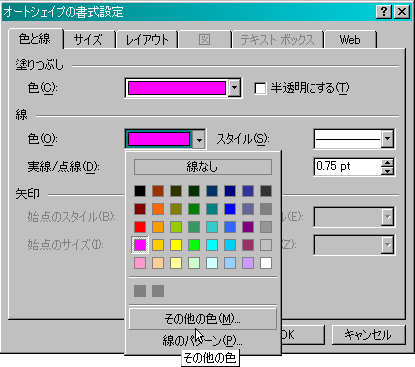
Task: Pick the black color swatch
Action: tap(140, 191)
